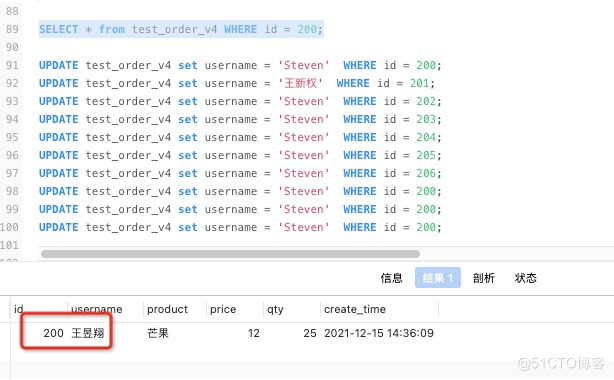This screenshot has height=380, width=614.
Task: Click the product column header
Action: [x=167, y=309]
